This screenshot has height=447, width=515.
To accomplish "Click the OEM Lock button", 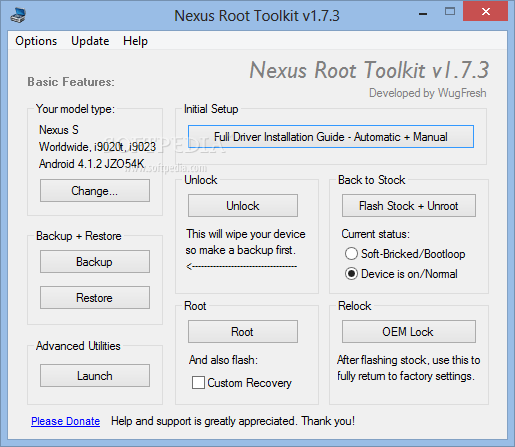I will [409, 332].
